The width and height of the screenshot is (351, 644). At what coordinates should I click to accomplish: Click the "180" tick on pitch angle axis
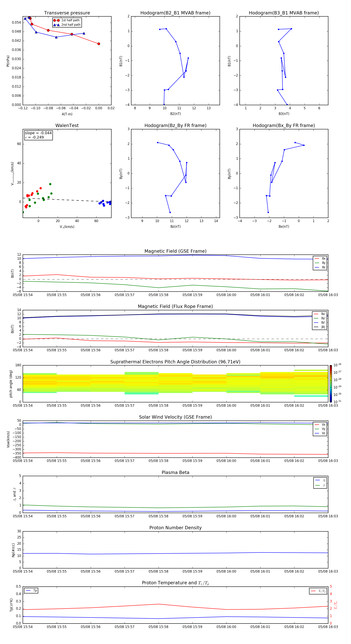point(18,365)
